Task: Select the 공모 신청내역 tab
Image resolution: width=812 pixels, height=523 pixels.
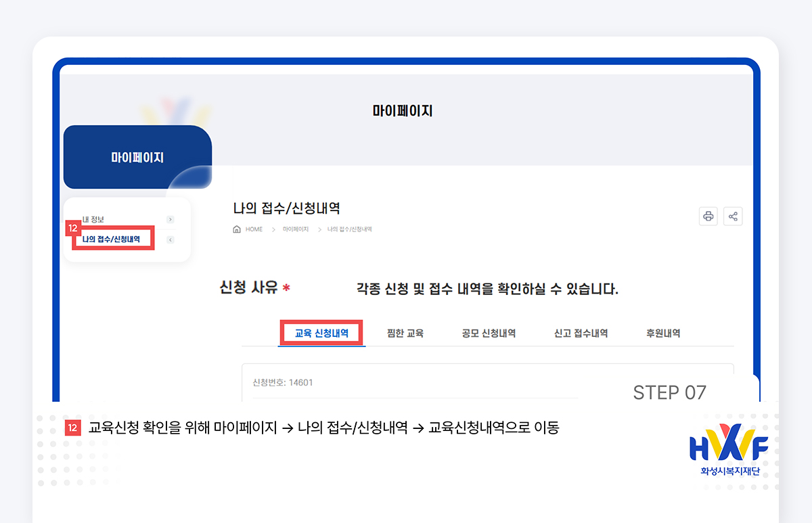Action: pyautogui.click(x=489, y=332)
